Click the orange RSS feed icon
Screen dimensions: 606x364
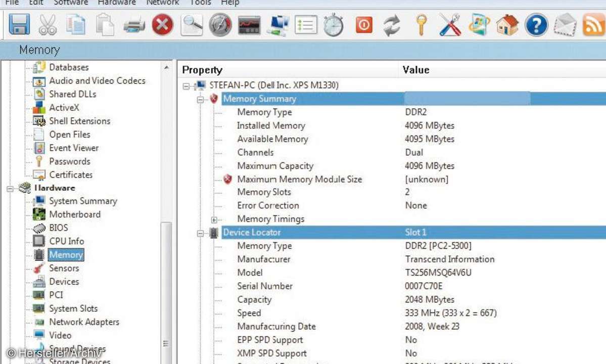coord(594,25)
